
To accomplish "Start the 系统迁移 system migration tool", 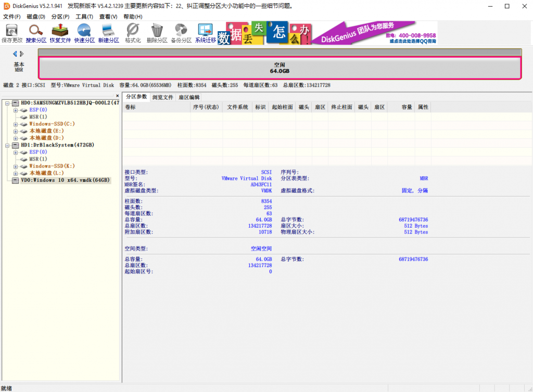I will point(205,33).
